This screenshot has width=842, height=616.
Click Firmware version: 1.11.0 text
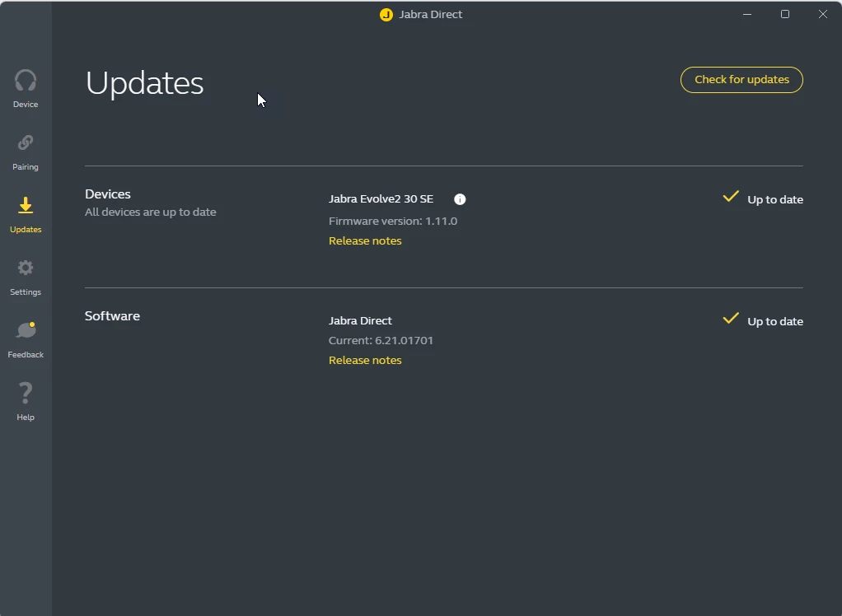[393, 221]
